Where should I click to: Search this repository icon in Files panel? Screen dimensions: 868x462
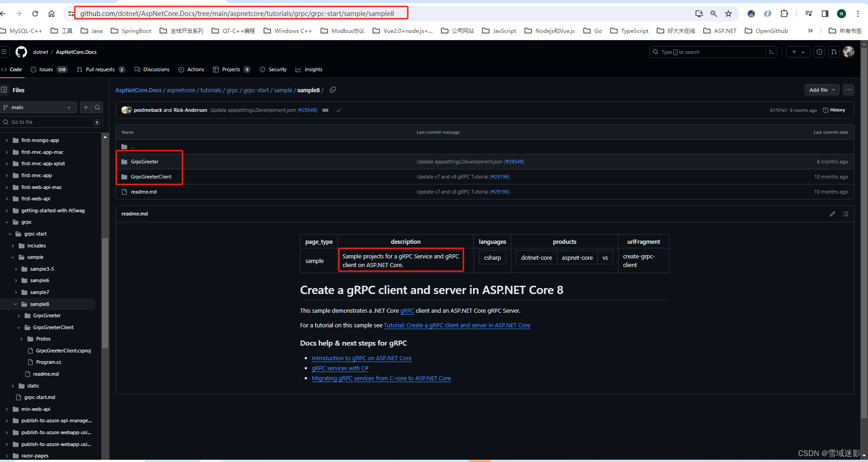[97, 107]
